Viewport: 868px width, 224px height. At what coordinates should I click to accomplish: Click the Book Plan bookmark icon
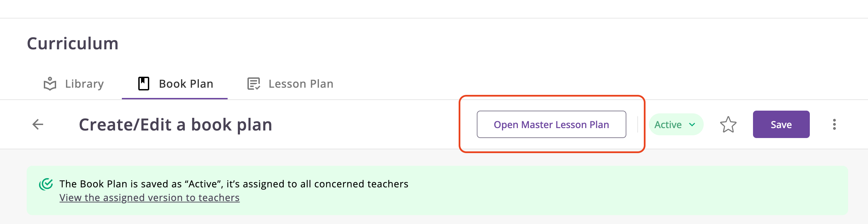(x=144, y=84)
